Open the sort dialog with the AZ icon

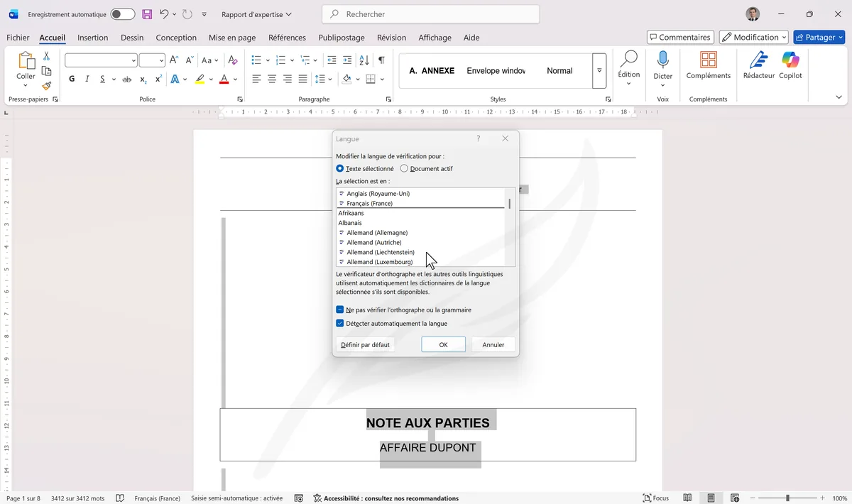click(364, 60)
